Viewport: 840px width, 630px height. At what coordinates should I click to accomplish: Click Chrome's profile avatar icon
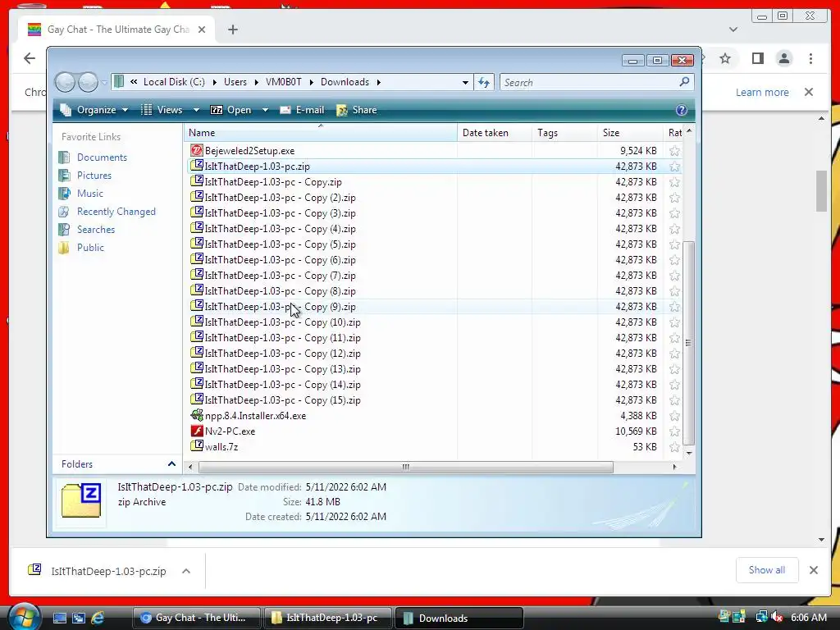783,58
